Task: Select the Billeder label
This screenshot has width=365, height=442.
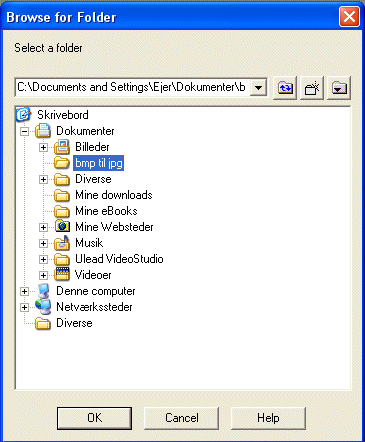Action: (x=92, y=147)
